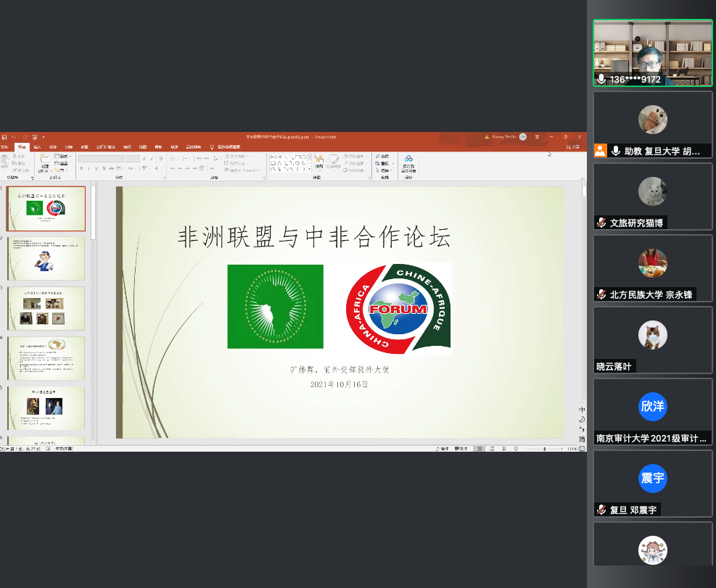The height and width of the screenshot is (588, 716).
Task: Click the zoom in plus button
Action: point(563,449)
